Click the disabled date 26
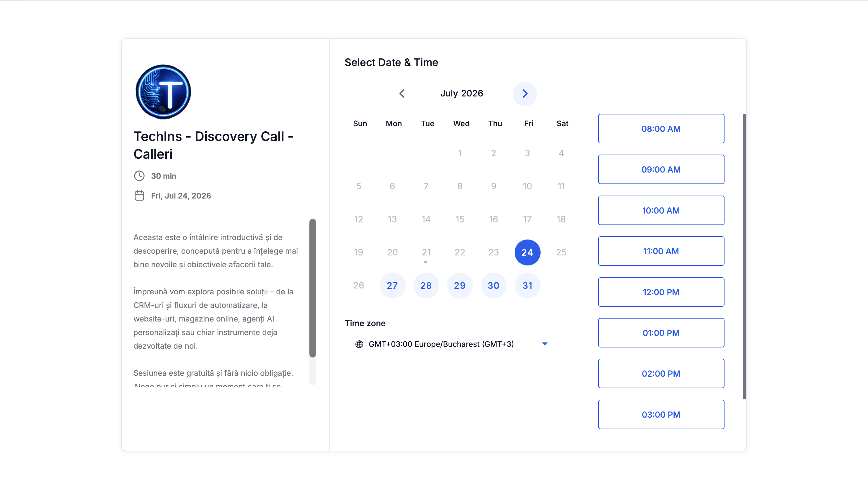This screenshot has width=868, height=492. pyautogui.click(x=358, y=286)
